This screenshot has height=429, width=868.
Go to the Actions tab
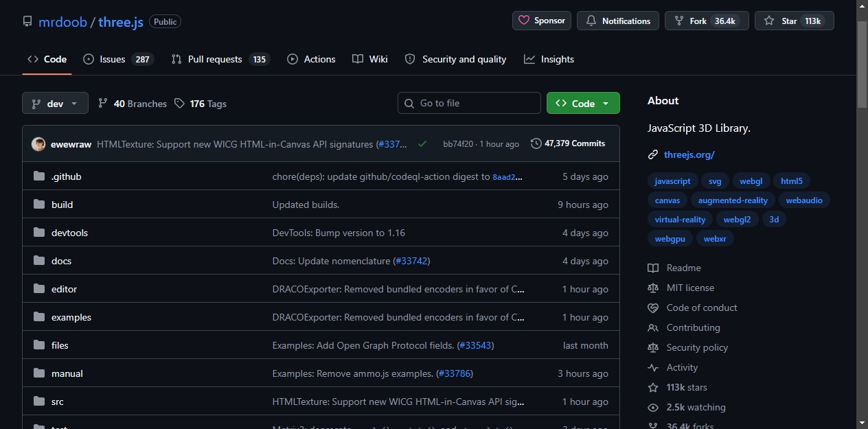pos(311,59)
